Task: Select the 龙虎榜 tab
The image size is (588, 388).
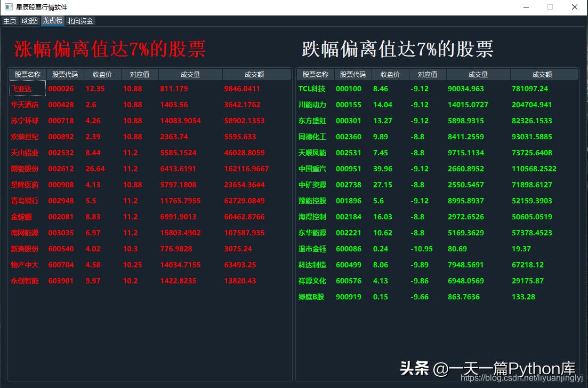Action: (52, 21)
